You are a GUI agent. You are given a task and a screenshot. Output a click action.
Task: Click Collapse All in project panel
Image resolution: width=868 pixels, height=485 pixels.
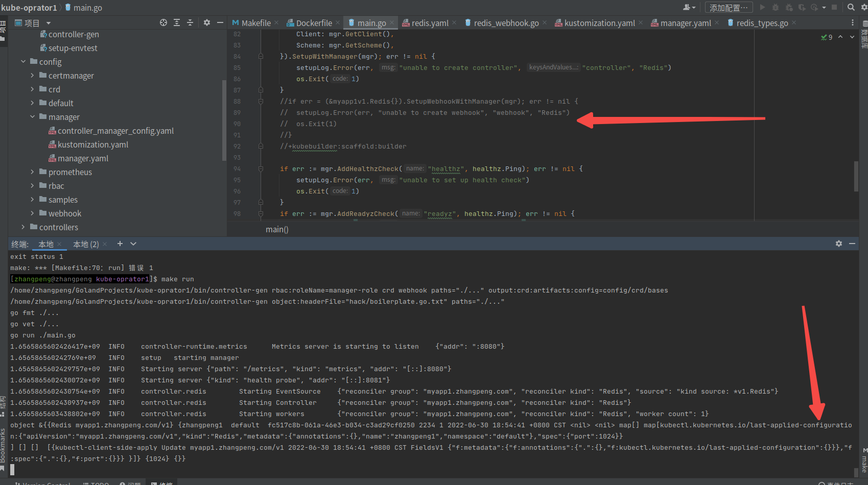(x=190, y=22)
